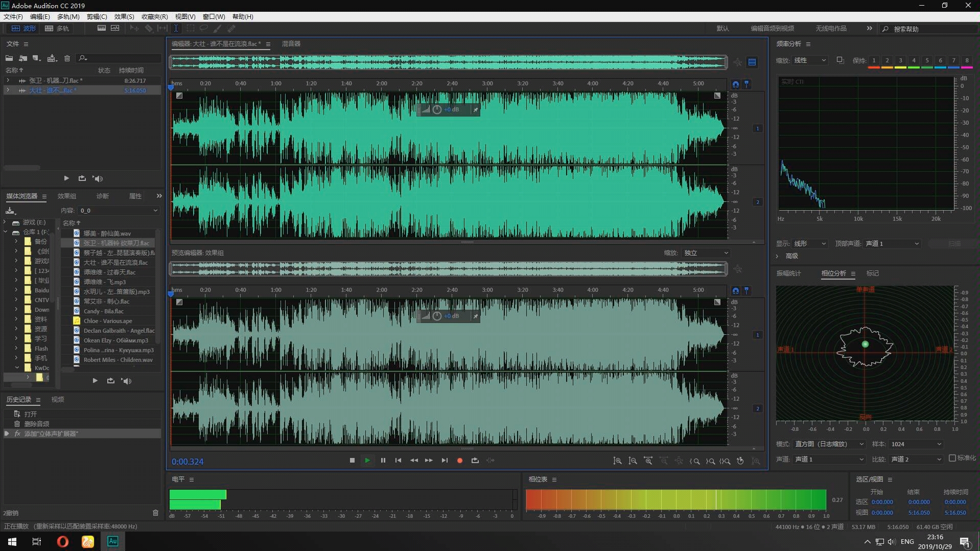Switch to the 振幅统计 tab
The height and width of the screenshot is (551, 980).
click(788, 273)
